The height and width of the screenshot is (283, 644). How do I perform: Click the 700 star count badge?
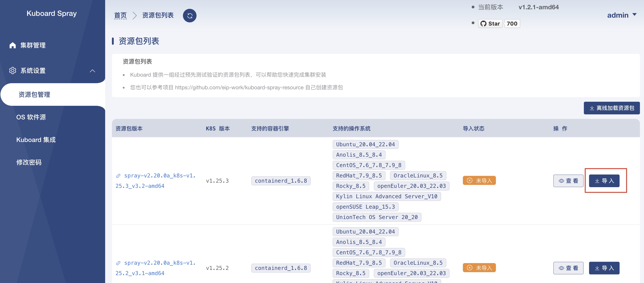tap(512, 24)
